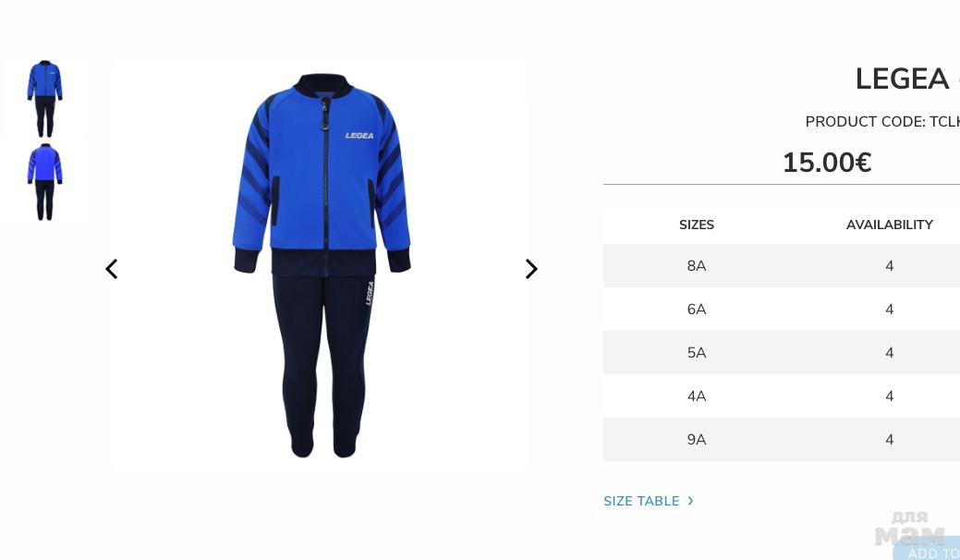
Task: Click the LEGEA product title
Action: pos(902,79)
